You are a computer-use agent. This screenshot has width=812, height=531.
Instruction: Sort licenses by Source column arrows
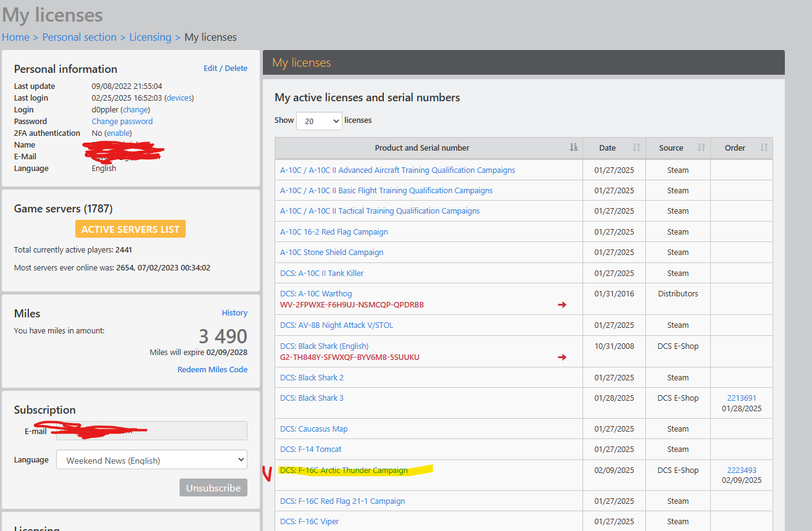coord(701,148)
